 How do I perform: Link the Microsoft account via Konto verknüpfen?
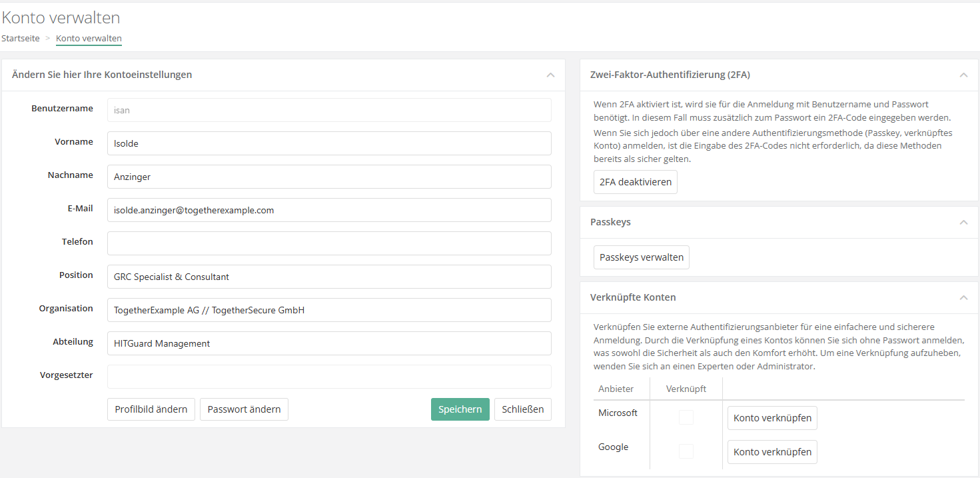point(772,418)
